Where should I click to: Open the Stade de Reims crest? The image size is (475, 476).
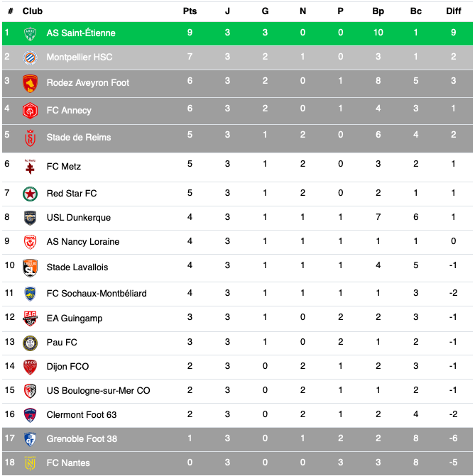coord(30,138)
